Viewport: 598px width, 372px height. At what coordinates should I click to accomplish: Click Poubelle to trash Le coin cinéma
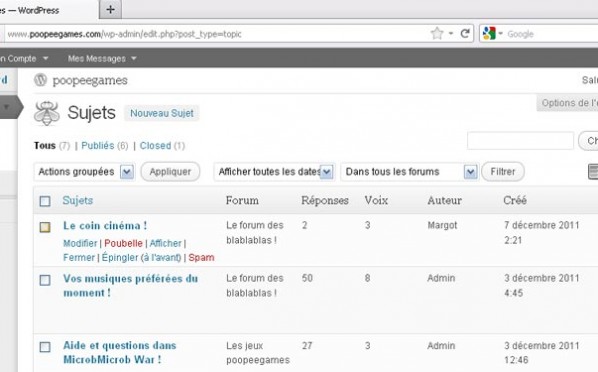[x=123, y=243]
